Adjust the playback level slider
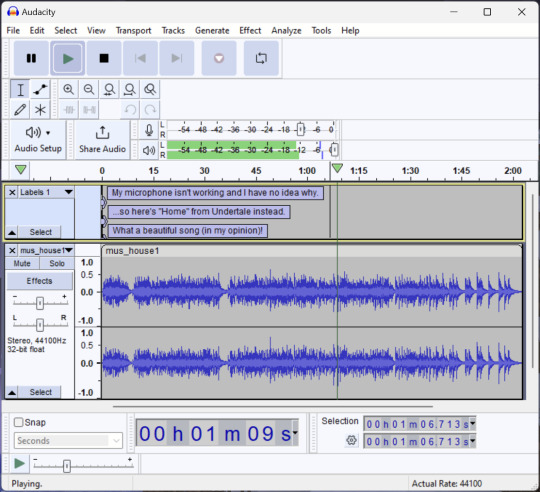This screenshot has height=492, width=540. pos(334,149)
